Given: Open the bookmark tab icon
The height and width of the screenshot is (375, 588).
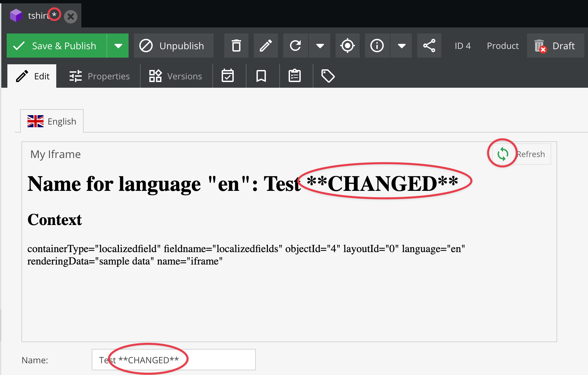Looking at the screenshot, I should coord(261,76).
